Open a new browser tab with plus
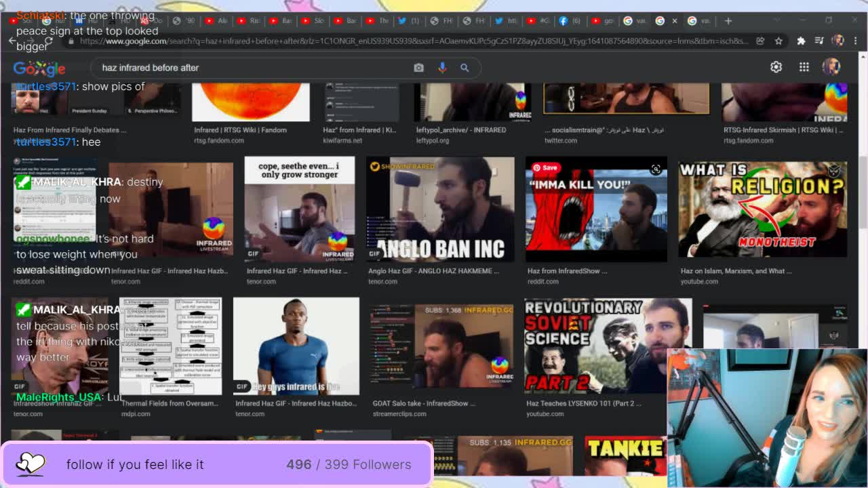This screenshot has height=488, width=868. pos(728,21)
